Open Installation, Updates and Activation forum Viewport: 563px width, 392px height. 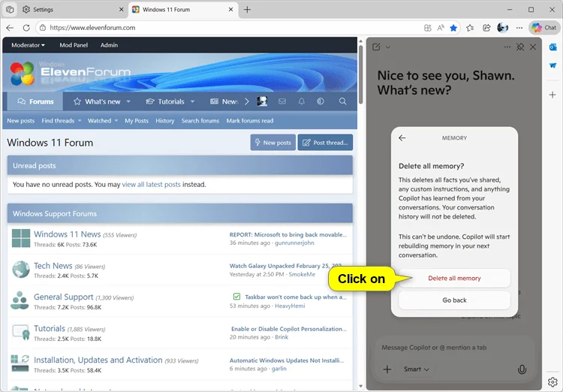tap(98, 360)
